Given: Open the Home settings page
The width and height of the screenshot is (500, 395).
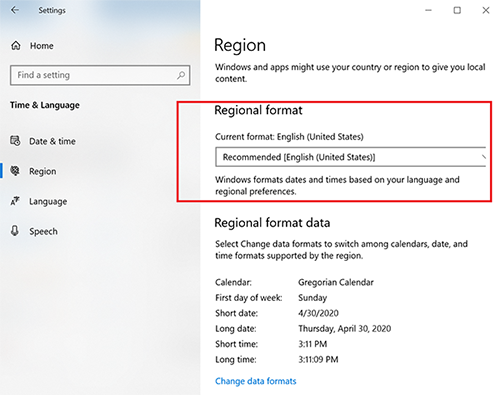Looking at the screenshot, I should click(x=42, y=46).
